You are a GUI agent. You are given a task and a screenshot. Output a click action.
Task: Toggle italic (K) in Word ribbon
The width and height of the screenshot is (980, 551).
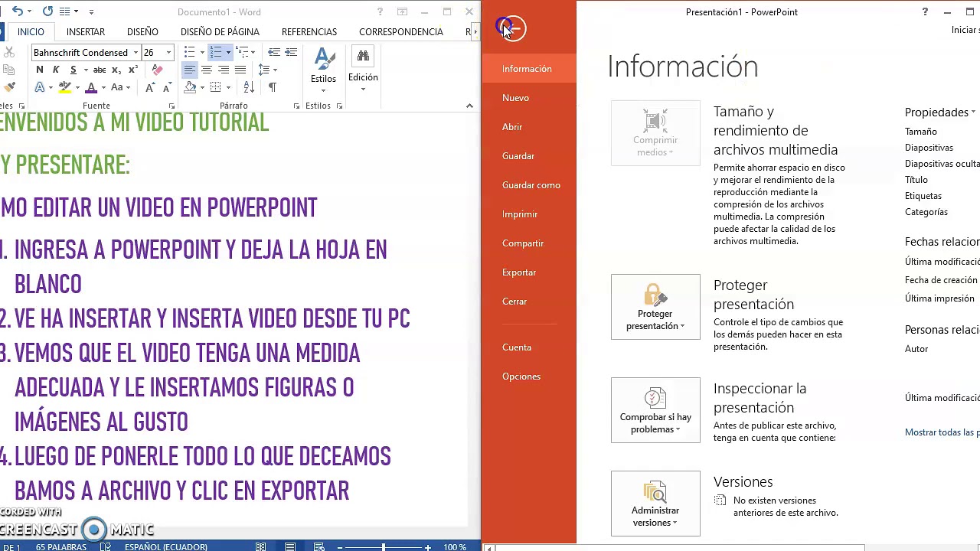56,70
